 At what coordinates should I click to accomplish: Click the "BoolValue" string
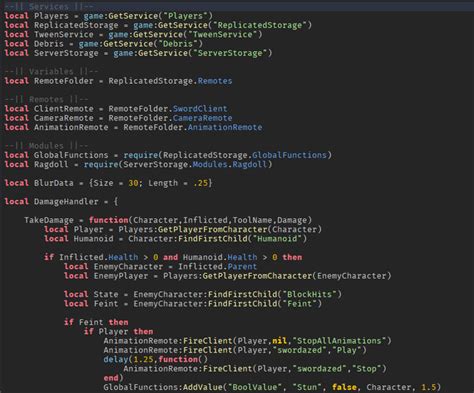[255, 387]
